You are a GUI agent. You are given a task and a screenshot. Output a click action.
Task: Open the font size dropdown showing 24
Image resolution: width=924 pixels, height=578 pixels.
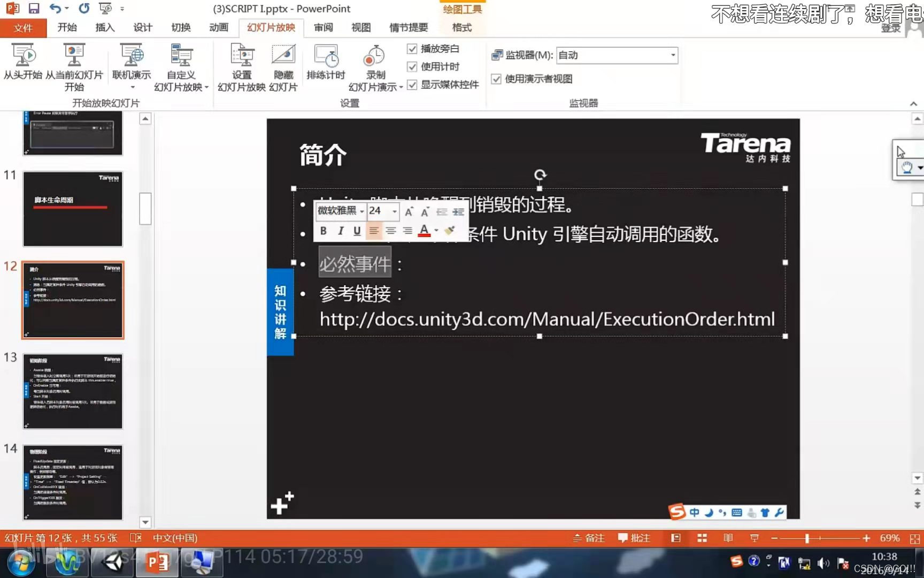point(394,211)
